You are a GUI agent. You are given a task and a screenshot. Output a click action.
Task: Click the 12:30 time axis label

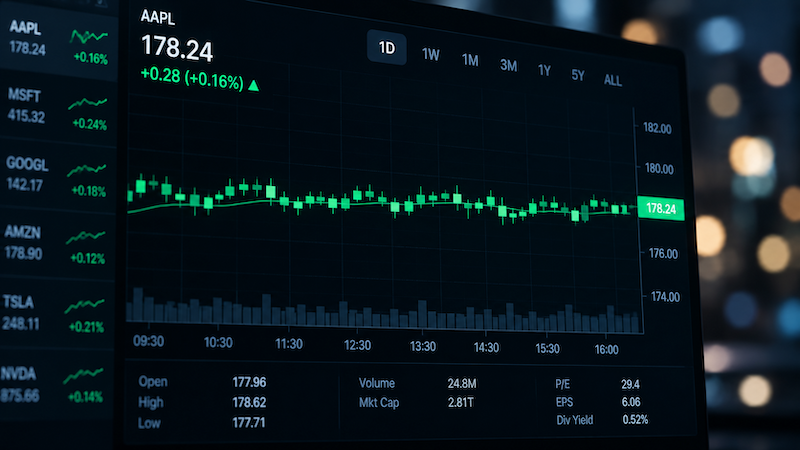(x=357, y=345)
